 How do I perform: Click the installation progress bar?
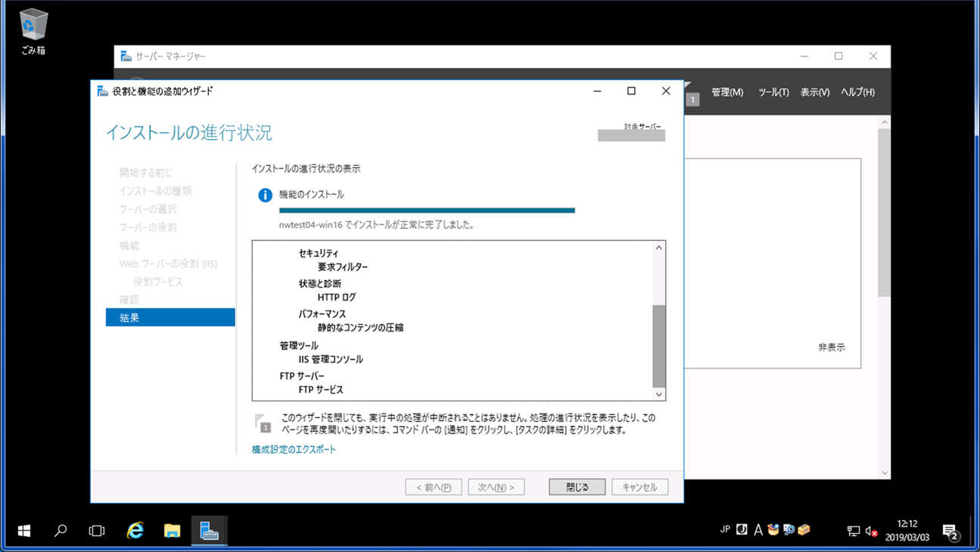coord(427,211)
